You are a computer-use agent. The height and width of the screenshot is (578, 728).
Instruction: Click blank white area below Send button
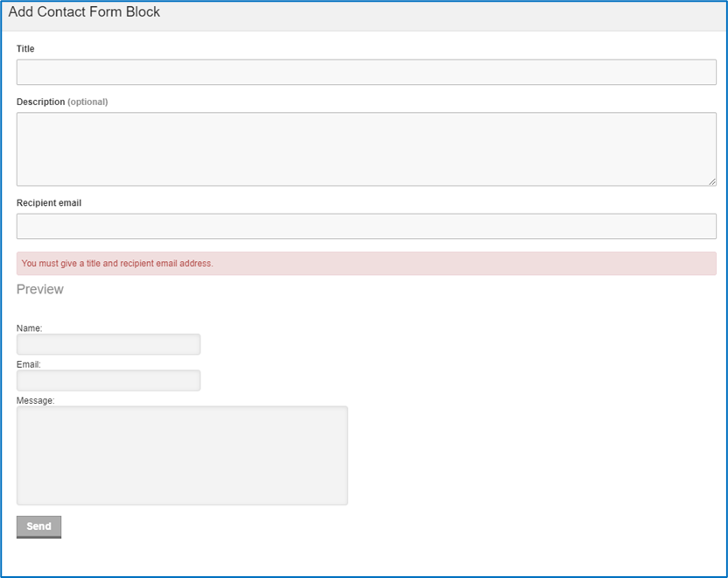point(362,557)
